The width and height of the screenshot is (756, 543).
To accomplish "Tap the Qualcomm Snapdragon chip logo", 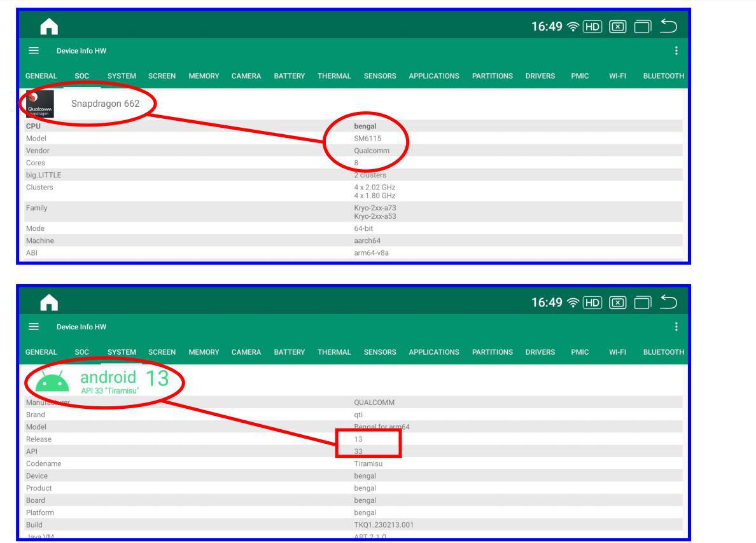I will (x=40, y=104).
